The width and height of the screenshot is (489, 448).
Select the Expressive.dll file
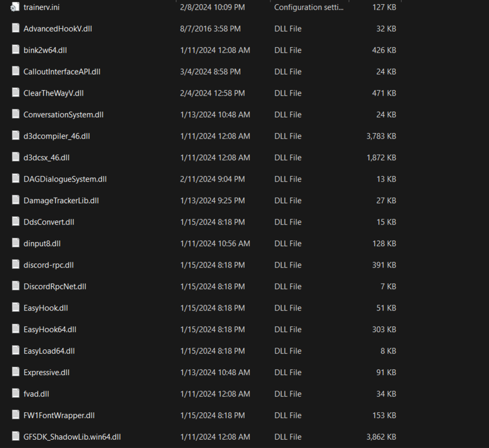tap(46, 372)
